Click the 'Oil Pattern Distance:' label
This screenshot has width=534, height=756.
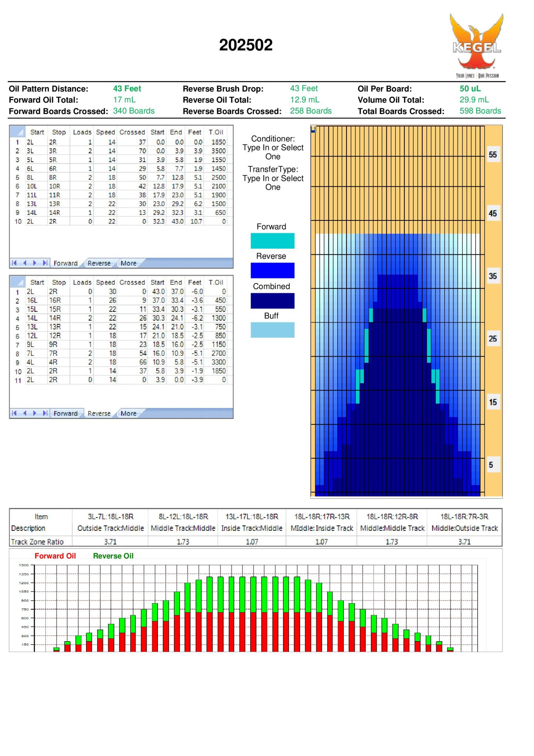49,89
